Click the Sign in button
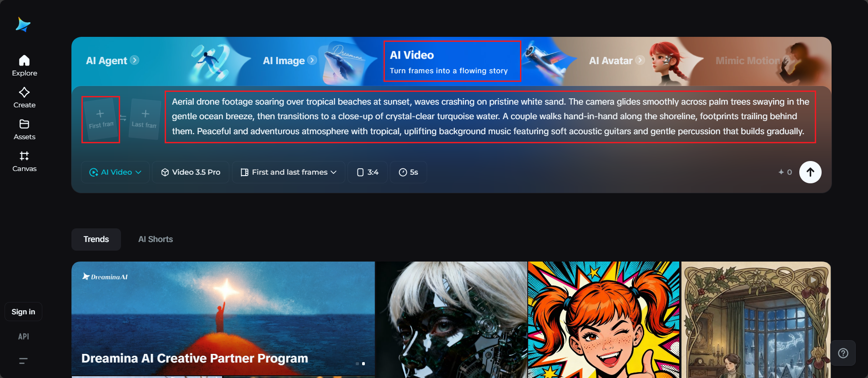The height and width of the screenshot is (378, 868). tap(23, 312)
